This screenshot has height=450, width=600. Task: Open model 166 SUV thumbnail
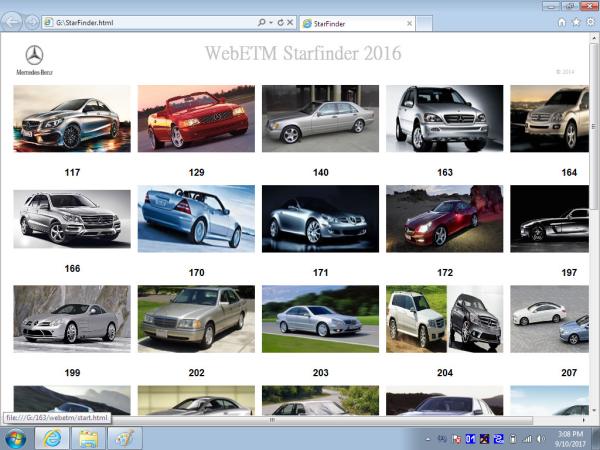72,219
